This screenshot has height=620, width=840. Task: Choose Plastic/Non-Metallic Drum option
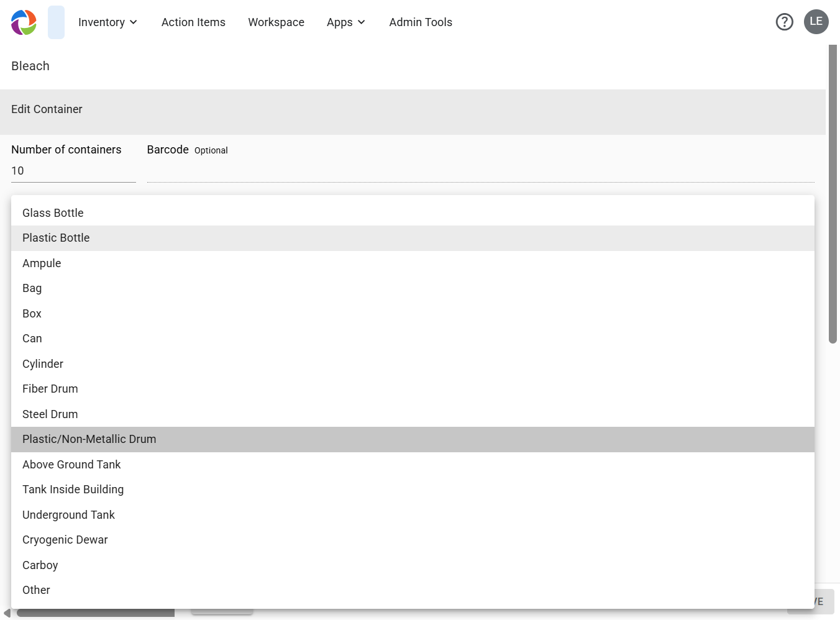(x=413, y=439)
